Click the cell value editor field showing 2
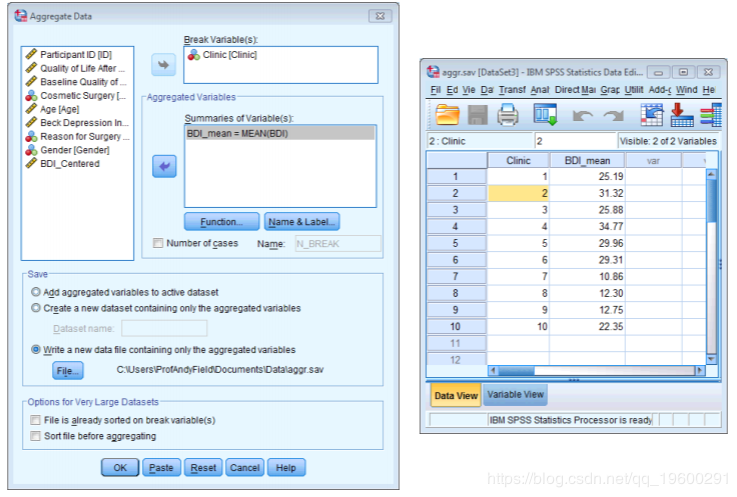This screenshot has height=497, width=737. (575, 141)
